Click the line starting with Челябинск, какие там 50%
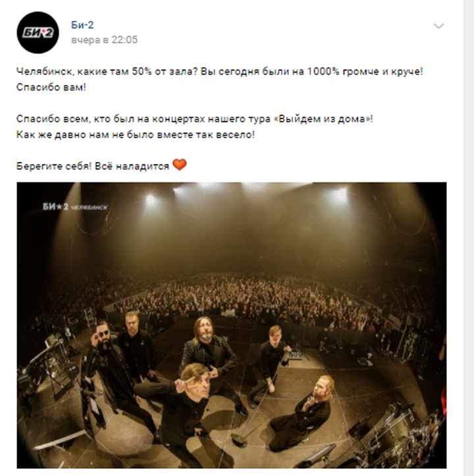The image size is (474, 476). pos(219,72)
